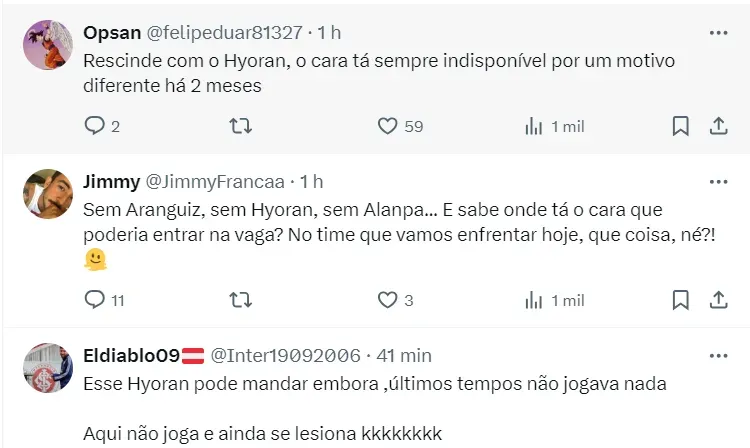750x448 pixels.
Task: View analytics on Opsan's tweet
Action: (534, 126)
